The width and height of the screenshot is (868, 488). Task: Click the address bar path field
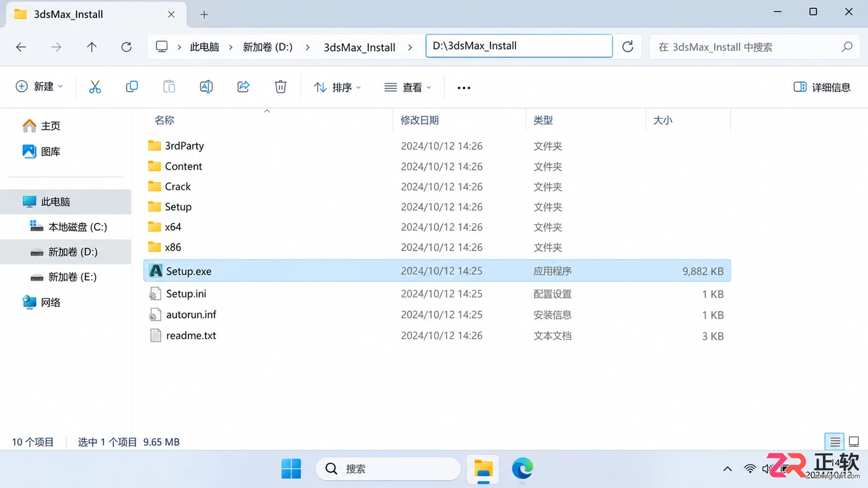(x=519, y=46)
